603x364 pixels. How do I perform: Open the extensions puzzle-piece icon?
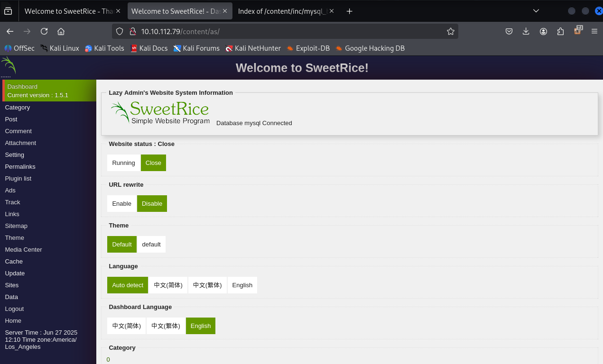pos(560,31)
